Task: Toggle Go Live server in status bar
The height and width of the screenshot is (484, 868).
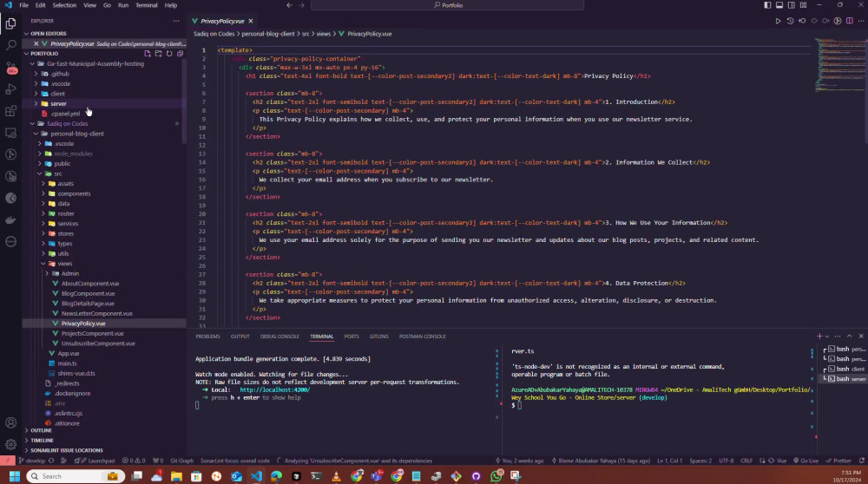Action: (x=806, y=461)
